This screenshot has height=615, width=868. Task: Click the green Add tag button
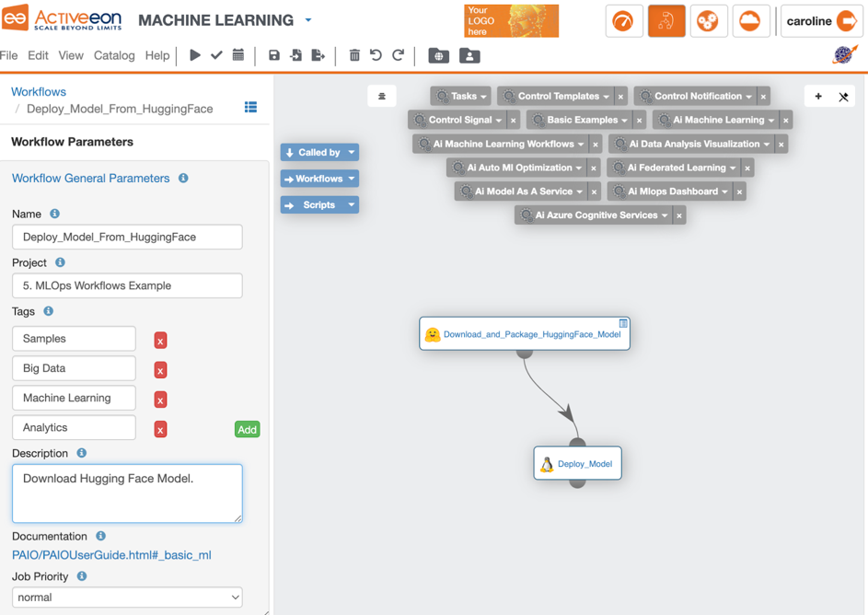247,429
